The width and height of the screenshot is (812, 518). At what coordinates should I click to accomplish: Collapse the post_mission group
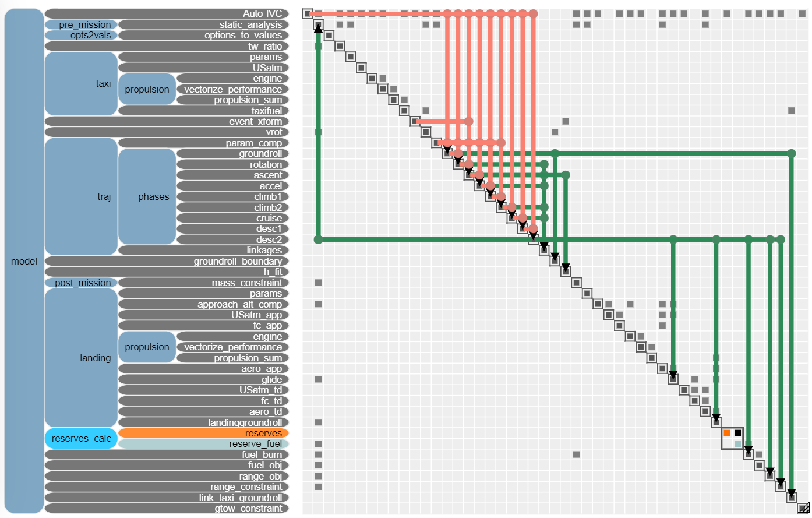coord(82,283)
